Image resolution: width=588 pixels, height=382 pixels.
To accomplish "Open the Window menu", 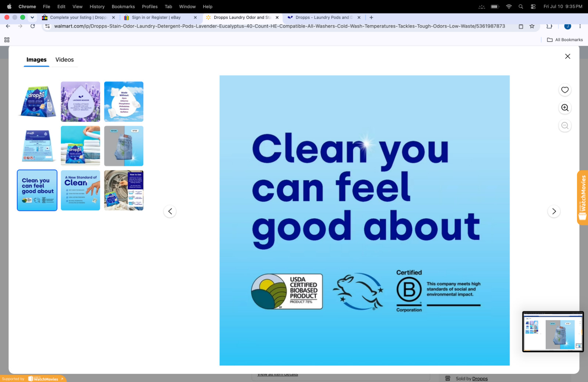I will [x=187, y=7].
